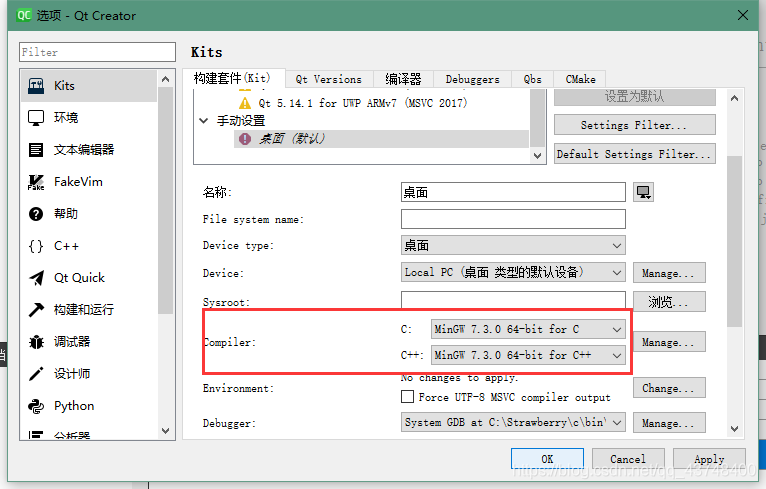Close the 选项 dialog
Screen dimensions: 766x489
pyautogui.click(x=743, y=15)
